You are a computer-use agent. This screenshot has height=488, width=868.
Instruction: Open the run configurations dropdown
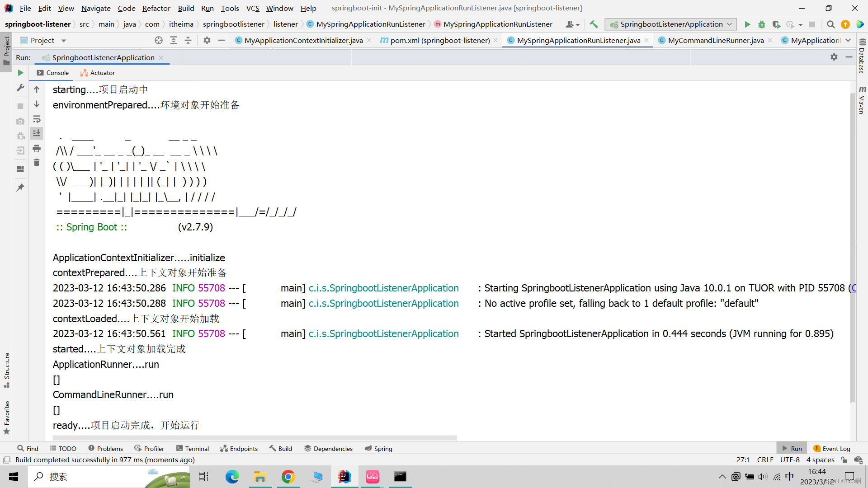[x=730, y=24]
